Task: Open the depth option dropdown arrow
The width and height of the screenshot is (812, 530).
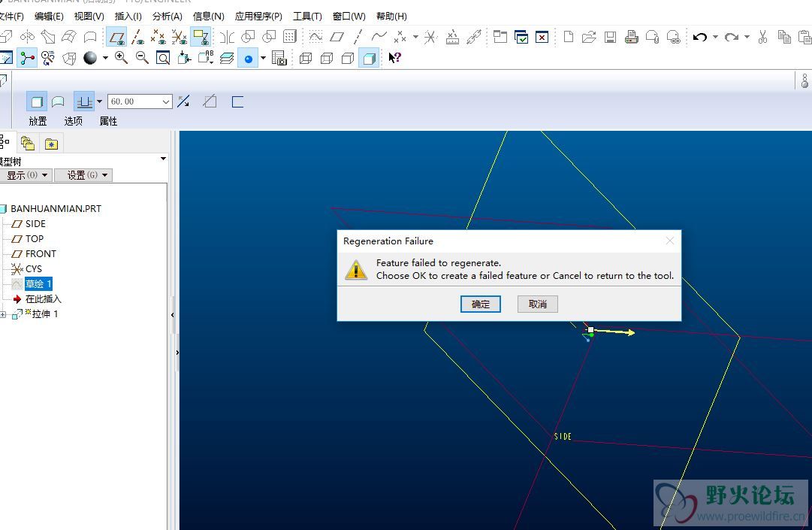Action: 99,101
